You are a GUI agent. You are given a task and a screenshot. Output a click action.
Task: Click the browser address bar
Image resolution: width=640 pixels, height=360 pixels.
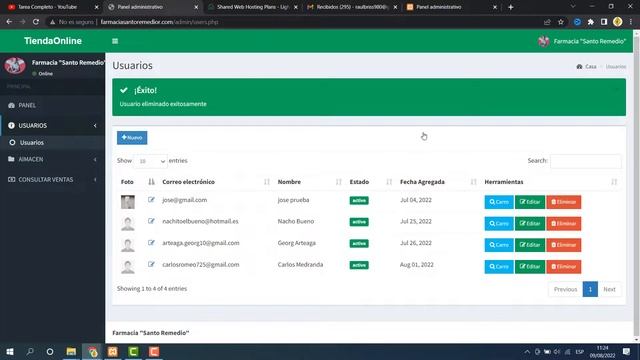click(x=294, y=22)
